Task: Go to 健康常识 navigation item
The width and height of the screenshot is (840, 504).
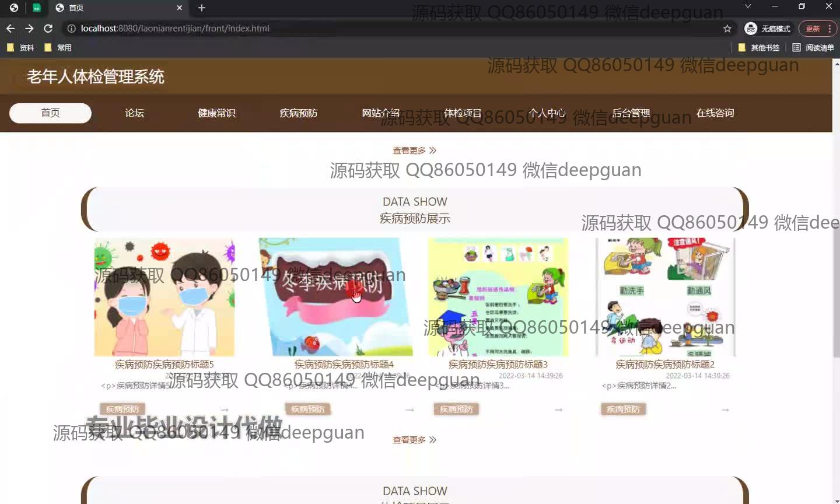Action: [x=216, y=113]
